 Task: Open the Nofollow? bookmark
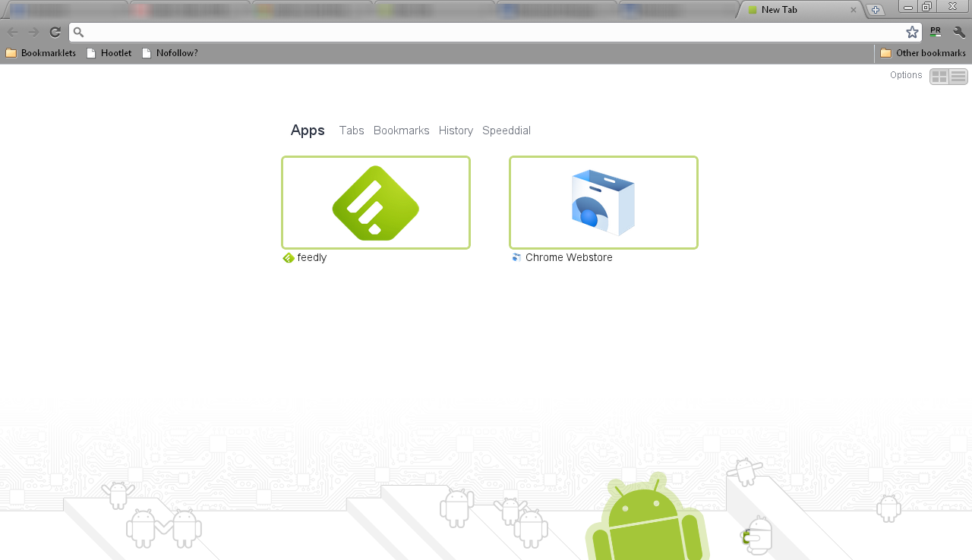pyautogui.click(x=169, y=53)
